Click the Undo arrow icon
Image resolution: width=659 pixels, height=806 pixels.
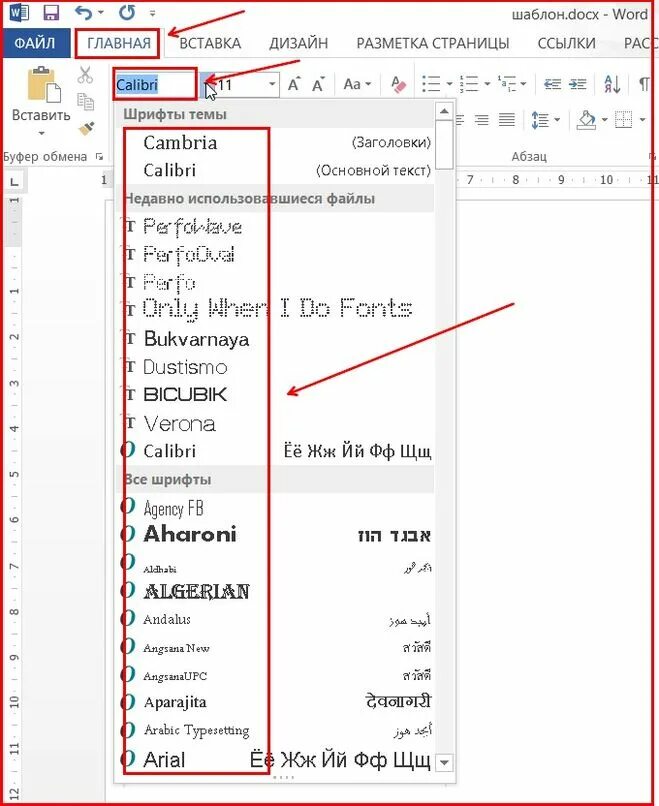[x=83, y=12]
